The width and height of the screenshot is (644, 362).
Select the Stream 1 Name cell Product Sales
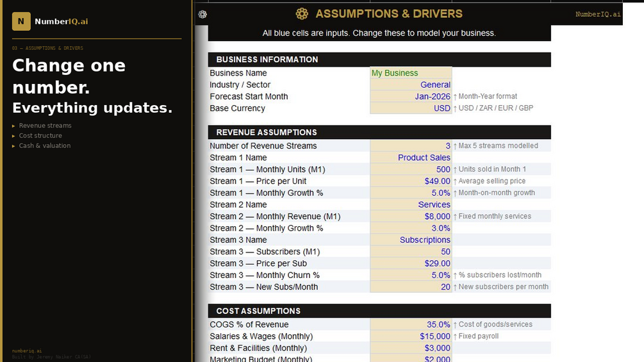(x=411, y=158)
